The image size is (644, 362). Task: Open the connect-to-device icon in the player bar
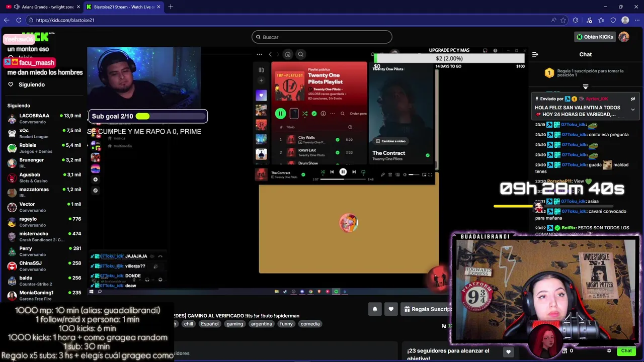(x=397, y=174)
